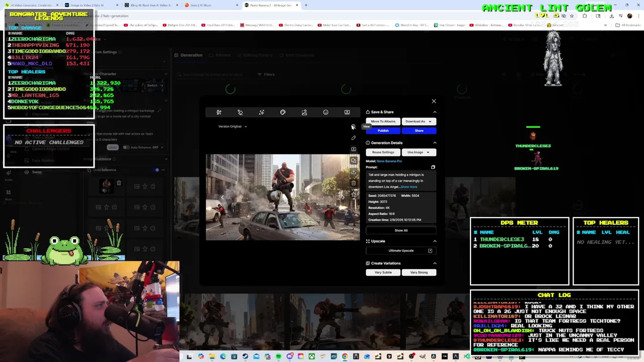Click Reuse Settings button

(x=383, y=152)
